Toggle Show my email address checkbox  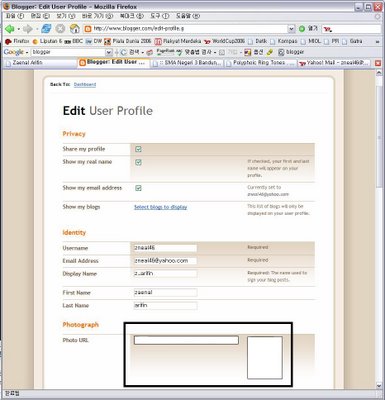(x=138, y=188)
